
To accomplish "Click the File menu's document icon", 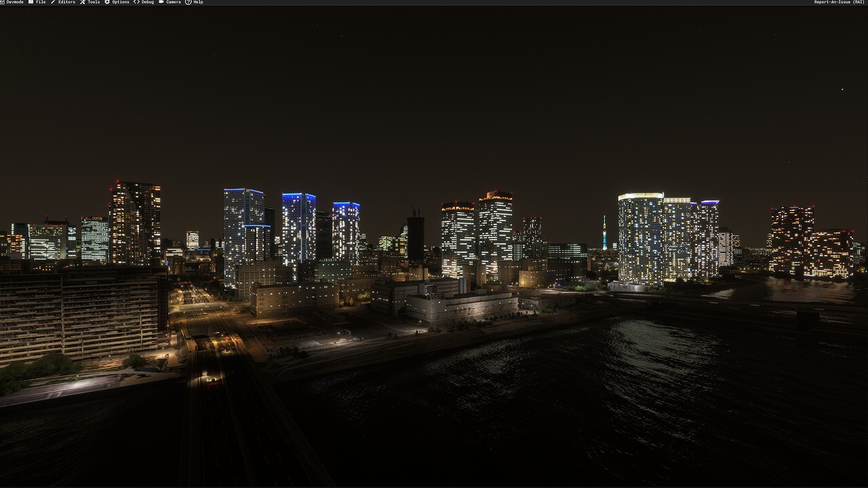I will [x=31, y=2].
